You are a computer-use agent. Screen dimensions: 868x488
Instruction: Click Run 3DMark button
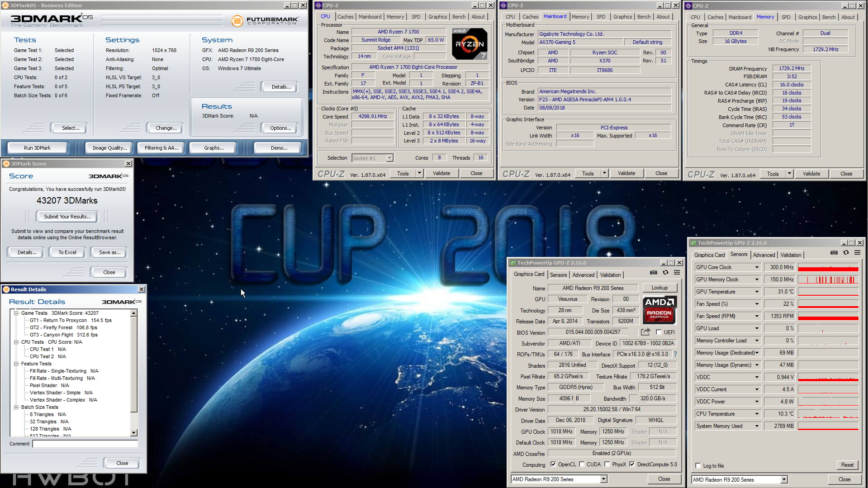[37, 148]
